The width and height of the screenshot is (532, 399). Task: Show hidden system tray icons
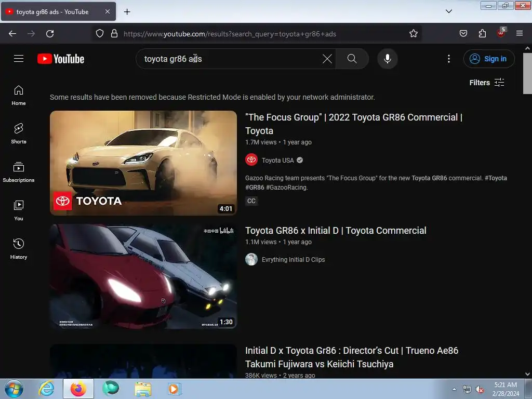(x=454, y=390)
